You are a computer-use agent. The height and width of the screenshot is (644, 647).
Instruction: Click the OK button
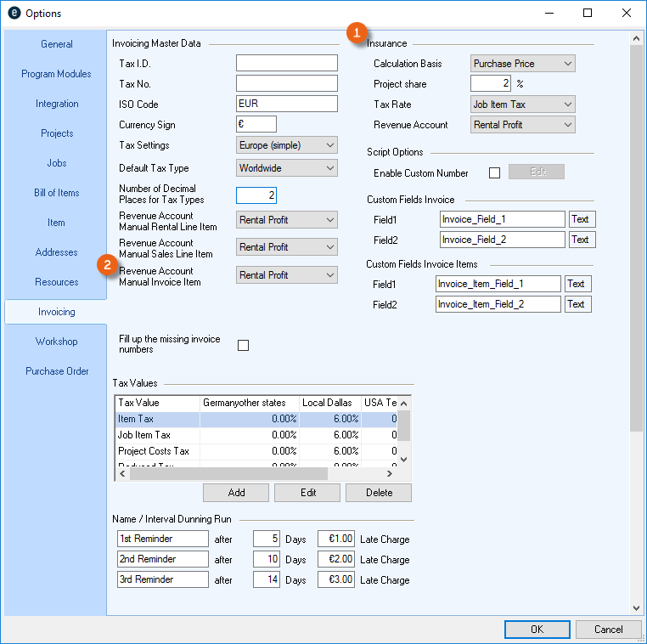point(537,630)
